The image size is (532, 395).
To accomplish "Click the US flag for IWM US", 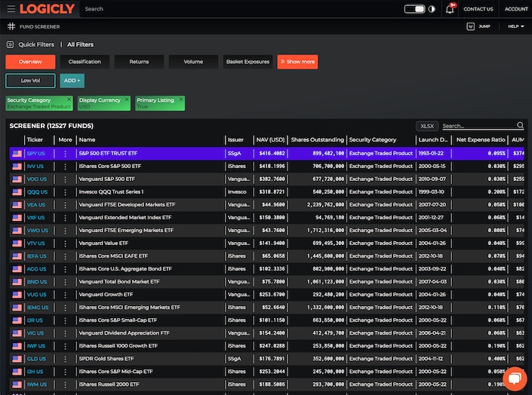I will pos(17,384).
